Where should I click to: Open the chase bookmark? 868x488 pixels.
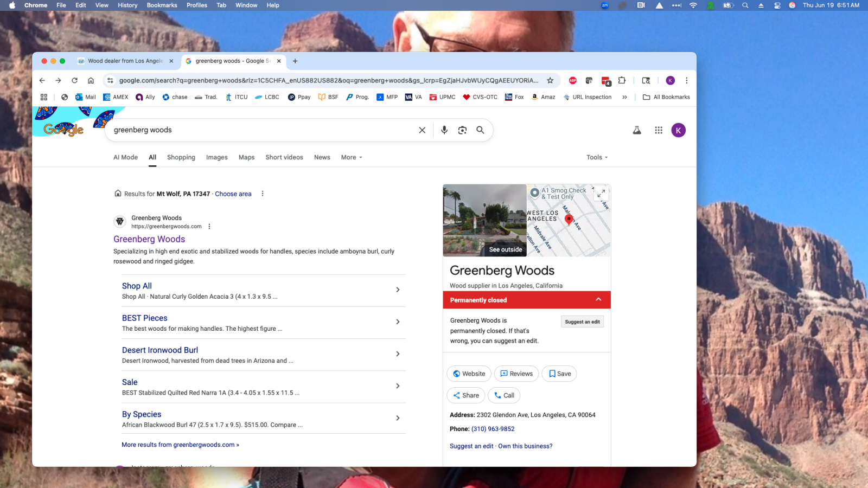coord(175,97)
